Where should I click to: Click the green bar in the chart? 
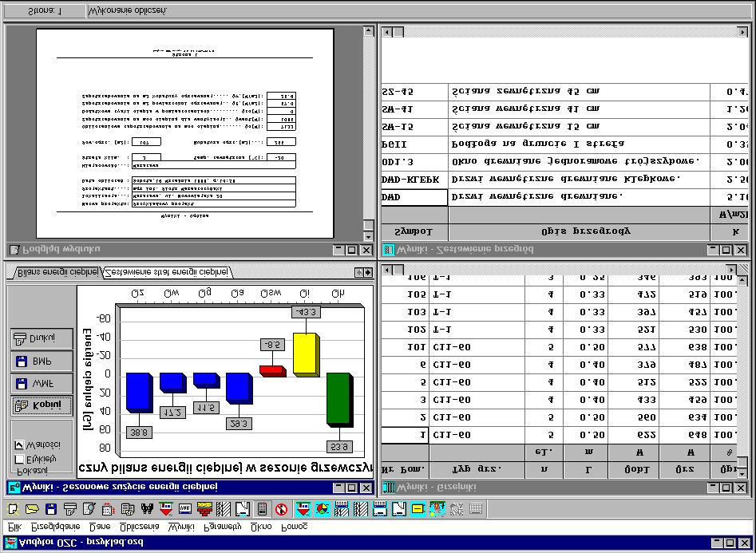[339, 400]
